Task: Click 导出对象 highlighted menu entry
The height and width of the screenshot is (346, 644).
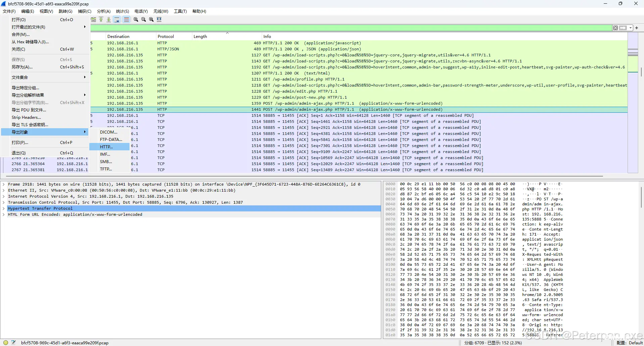Action: pos(45,132)
